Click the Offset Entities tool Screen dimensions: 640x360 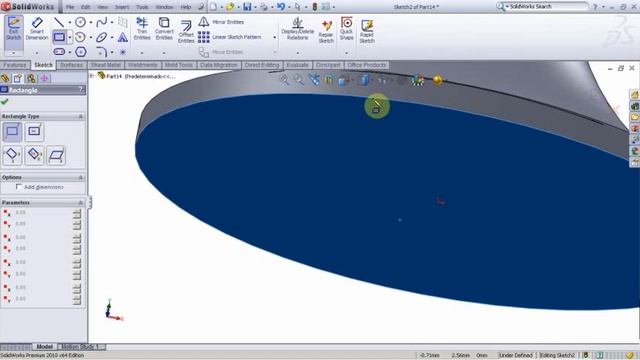186,31
